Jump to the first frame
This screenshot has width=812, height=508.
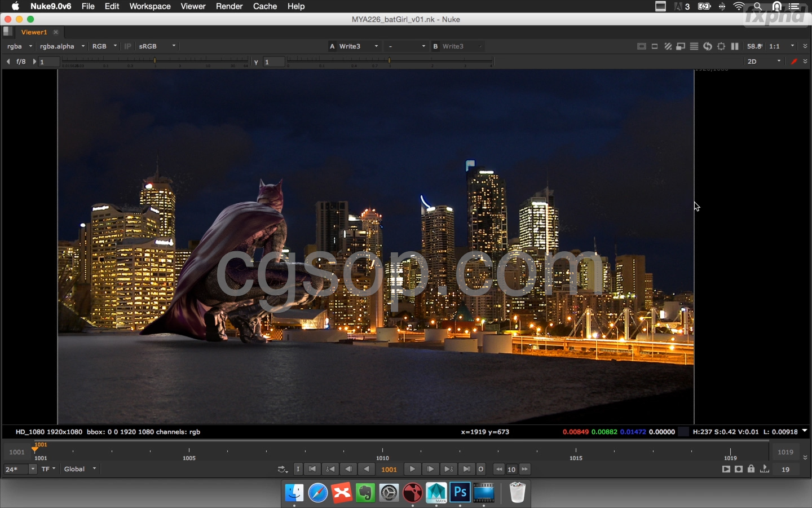pos(312,469)
